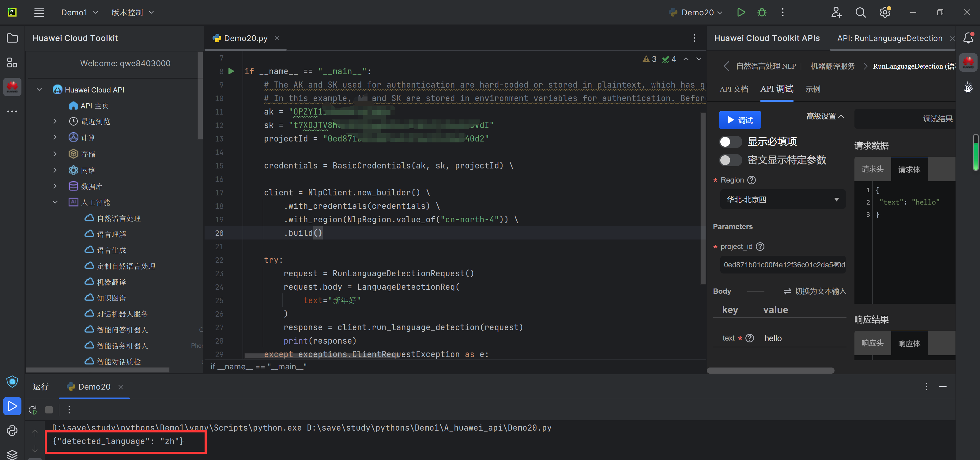The width and height of the screenshot is (980, 460).
Task: Open the Structure tool window icon
Action: 12,62
